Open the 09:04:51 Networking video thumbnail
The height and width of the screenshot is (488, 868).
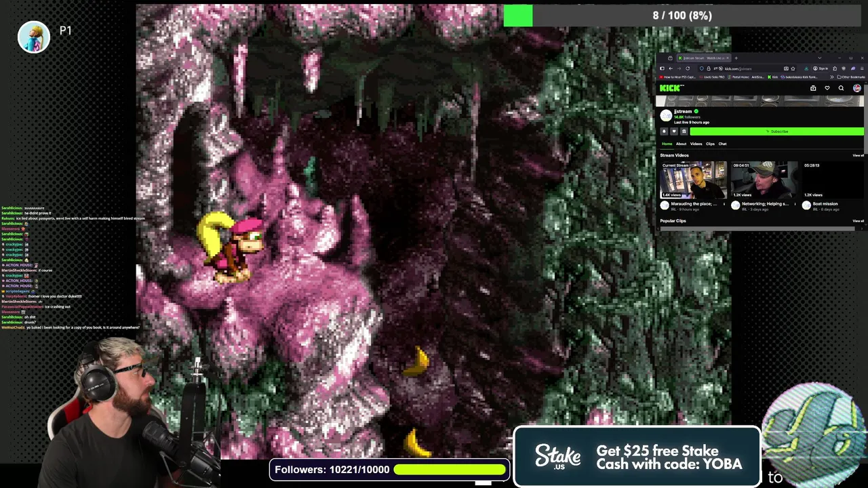click(x=764, y=180)
